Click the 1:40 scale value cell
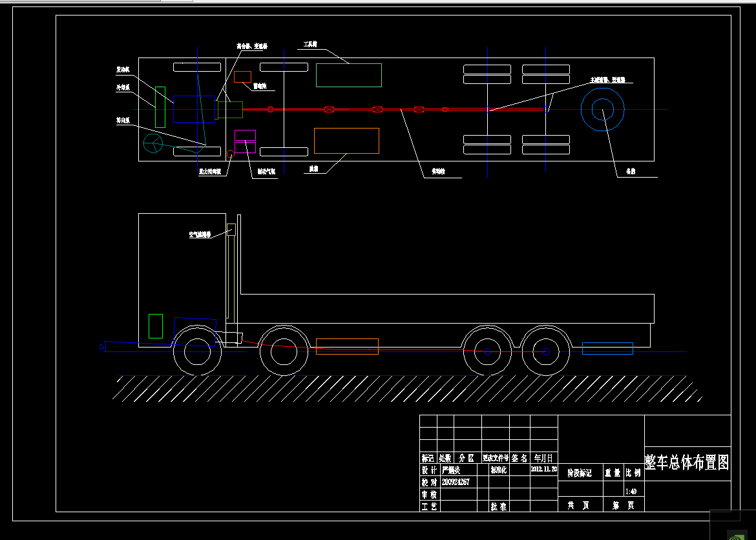This screenshot has width=756, height=540. tap(630, 491)
